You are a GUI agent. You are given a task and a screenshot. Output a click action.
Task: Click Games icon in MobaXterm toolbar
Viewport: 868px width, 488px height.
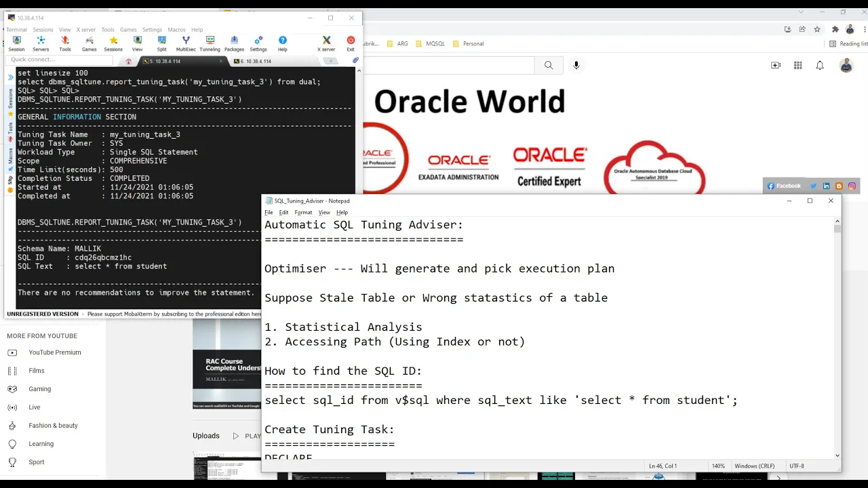tap(89, 44)
